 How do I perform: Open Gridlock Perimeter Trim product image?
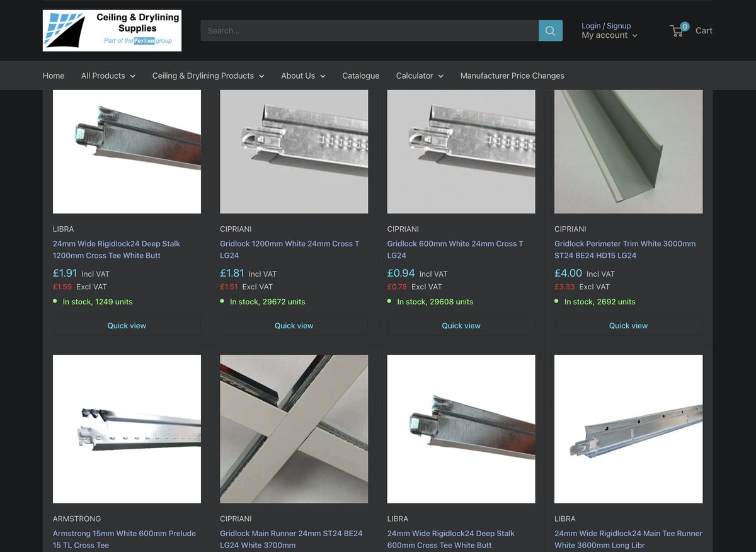pos(629,151)
